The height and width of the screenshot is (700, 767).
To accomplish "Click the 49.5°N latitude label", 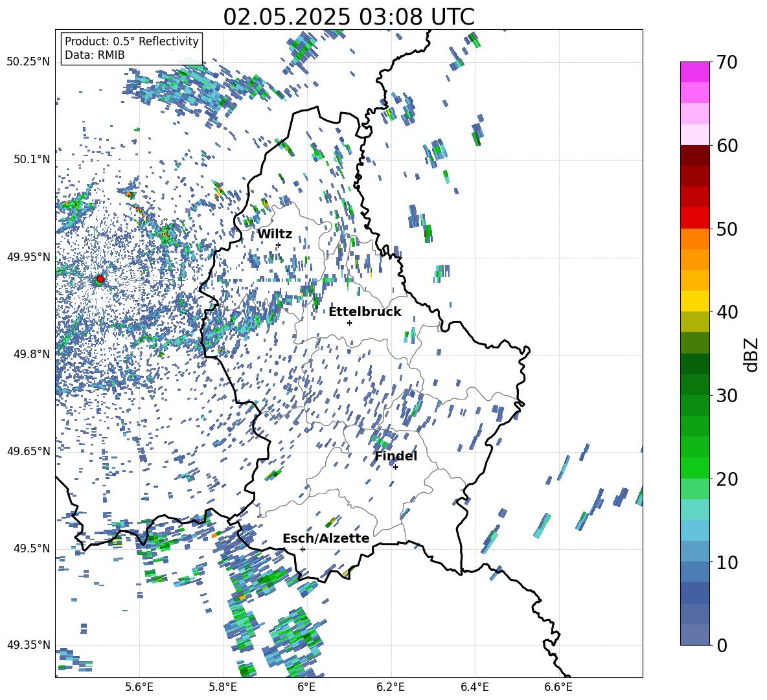I will click(x=32, y=548).
